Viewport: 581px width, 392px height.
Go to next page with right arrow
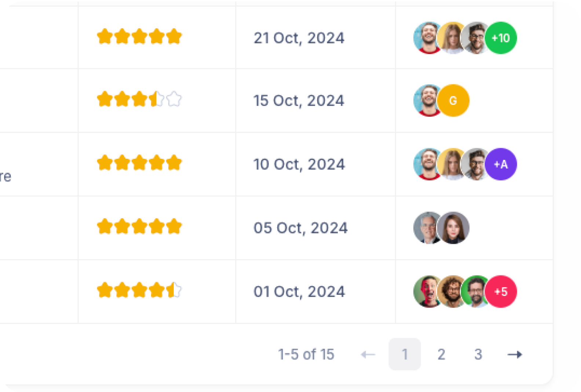coord(514,354)
